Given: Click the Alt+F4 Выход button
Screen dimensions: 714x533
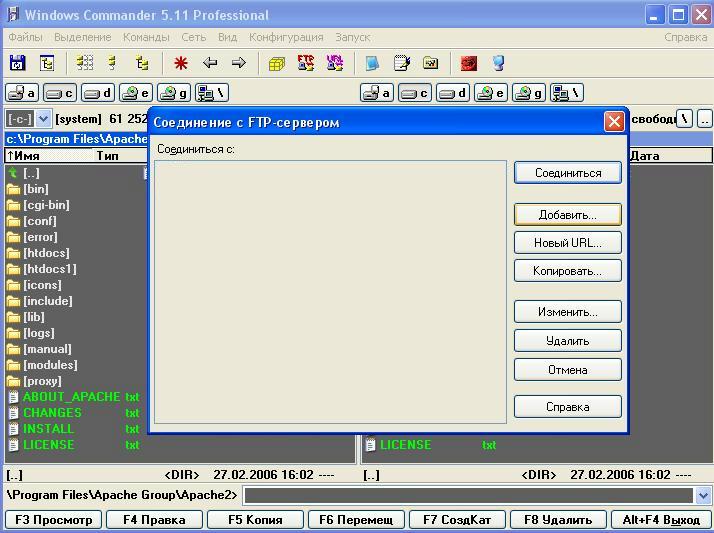Looking at the screenshot, I should pos(661,520).
